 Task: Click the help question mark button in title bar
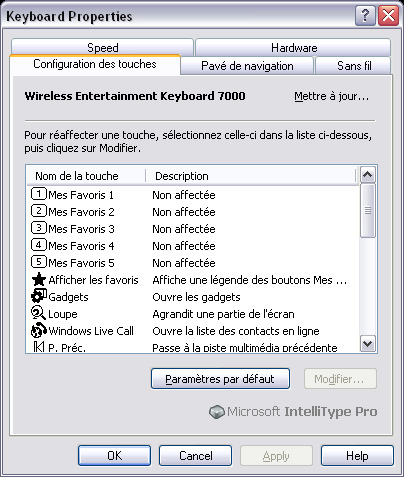click(x=365, y=15)
